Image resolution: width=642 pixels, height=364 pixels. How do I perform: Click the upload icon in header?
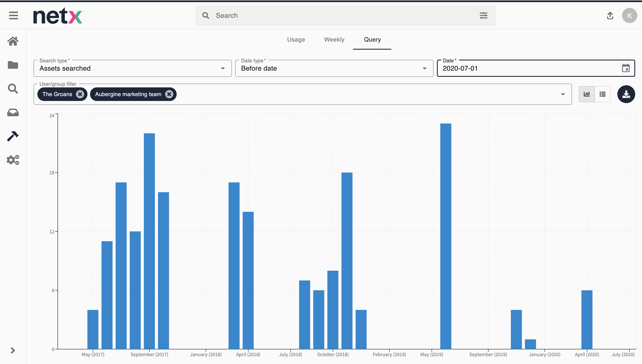(x=610, y=15)
